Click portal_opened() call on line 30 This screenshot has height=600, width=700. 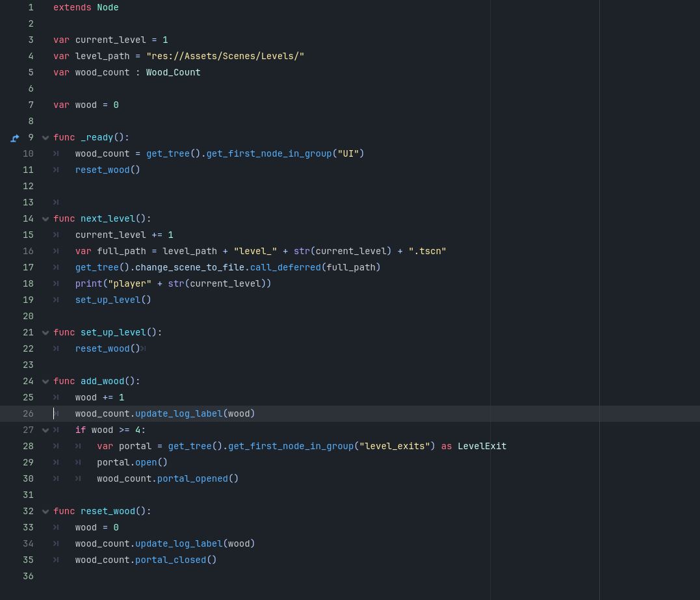pos(192,478)
